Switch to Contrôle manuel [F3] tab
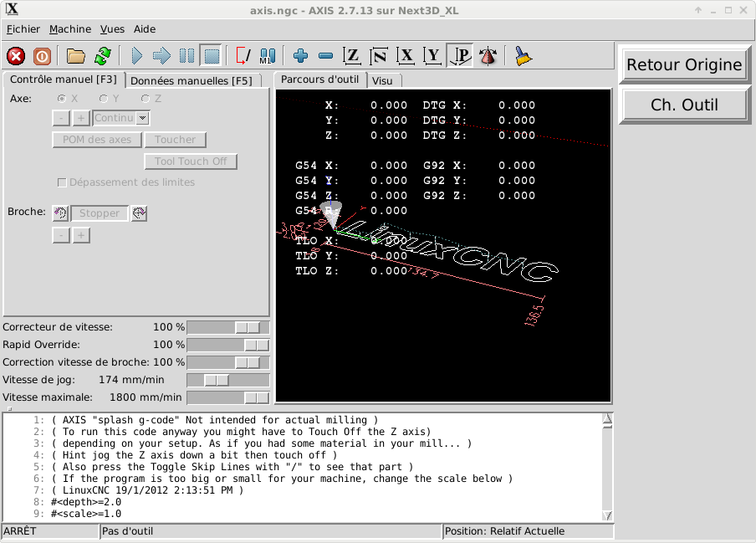The width and height of the screenshot is (756, 543). [x=64, y=79]
